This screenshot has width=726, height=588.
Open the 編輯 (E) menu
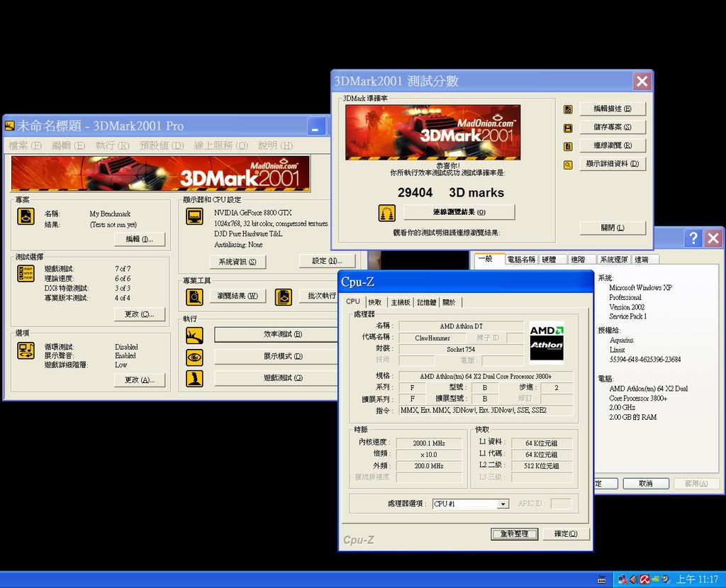[69, 145]
